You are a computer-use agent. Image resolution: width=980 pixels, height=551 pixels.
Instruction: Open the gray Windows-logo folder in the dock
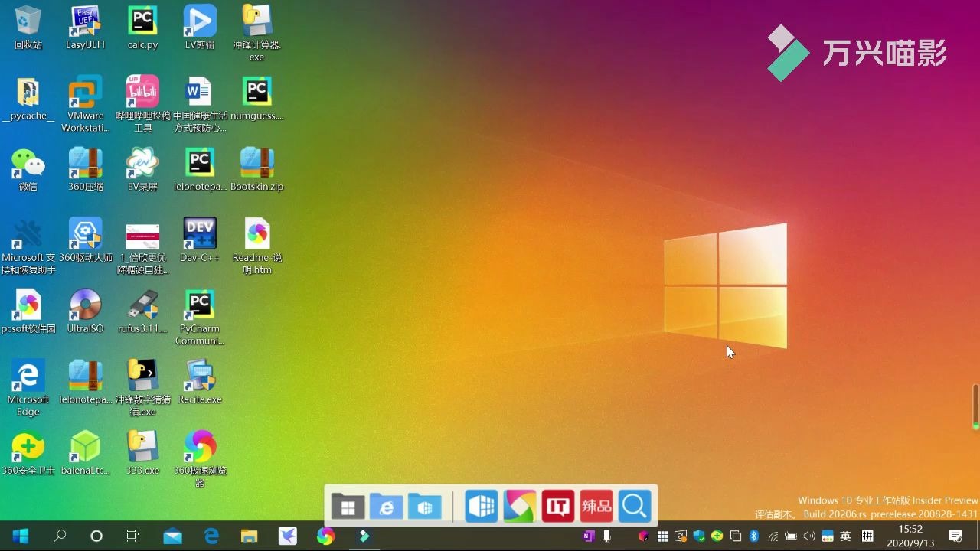(348, 506)
